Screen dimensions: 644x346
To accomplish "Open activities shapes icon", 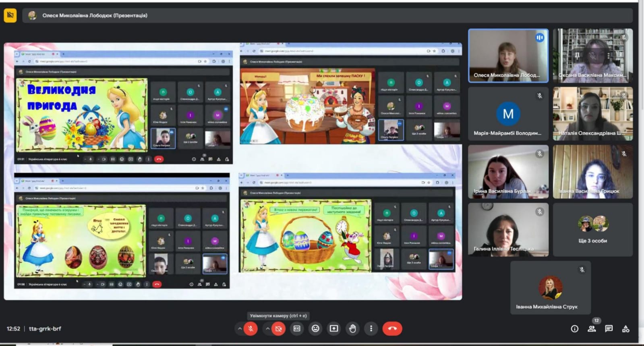I will pyautogui.click(x=625, y=329).
